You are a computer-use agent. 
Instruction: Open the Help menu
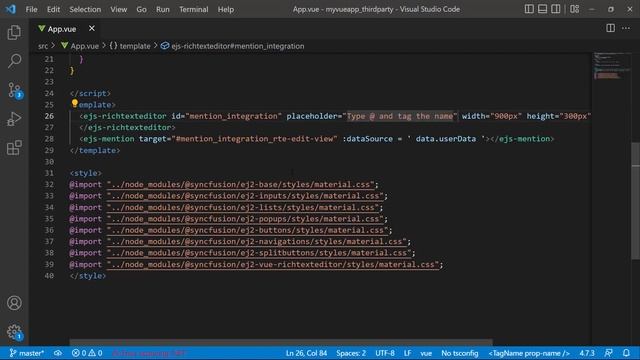coord(225,9)
